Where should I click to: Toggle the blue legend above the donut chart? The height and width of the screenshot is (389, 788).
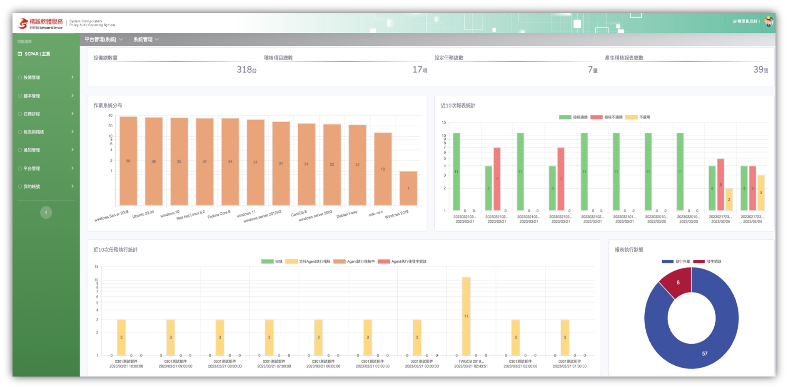pyautogui.click(x=676, y=261)
